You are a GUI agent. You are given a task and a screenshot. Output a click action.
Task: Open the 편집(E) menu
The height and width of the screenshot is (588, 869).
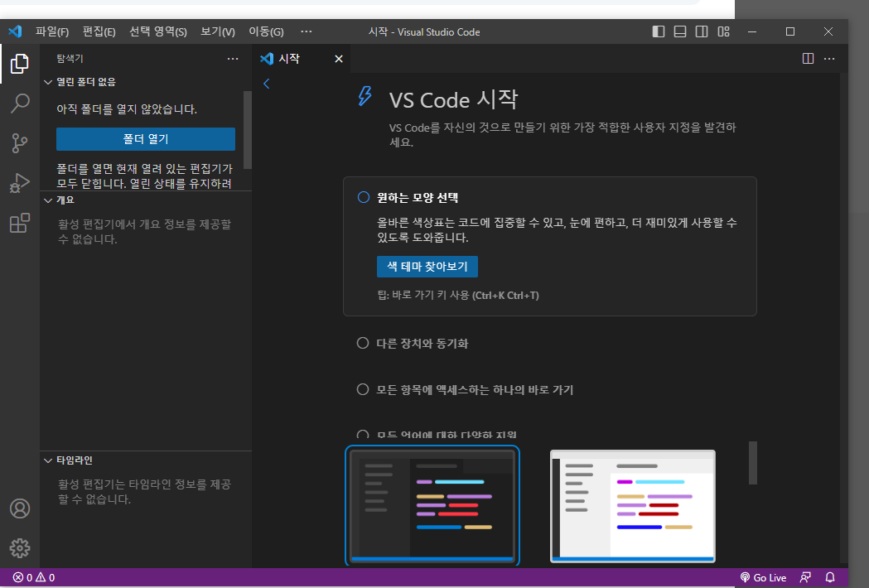point(99,31)
